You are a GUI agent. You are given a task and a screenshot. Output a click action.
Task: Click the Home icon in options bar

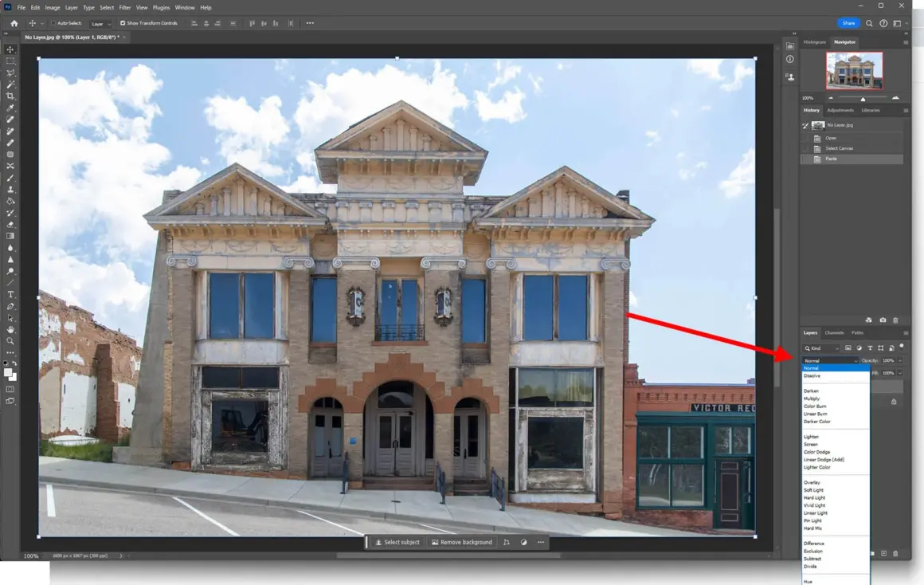(x=14, y=23)
